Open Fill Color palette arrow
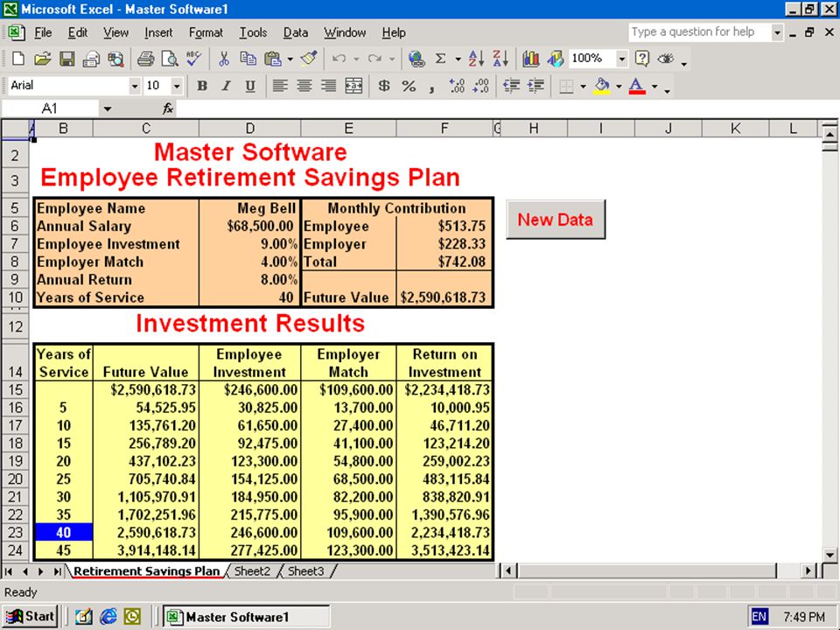 [619, 86]
